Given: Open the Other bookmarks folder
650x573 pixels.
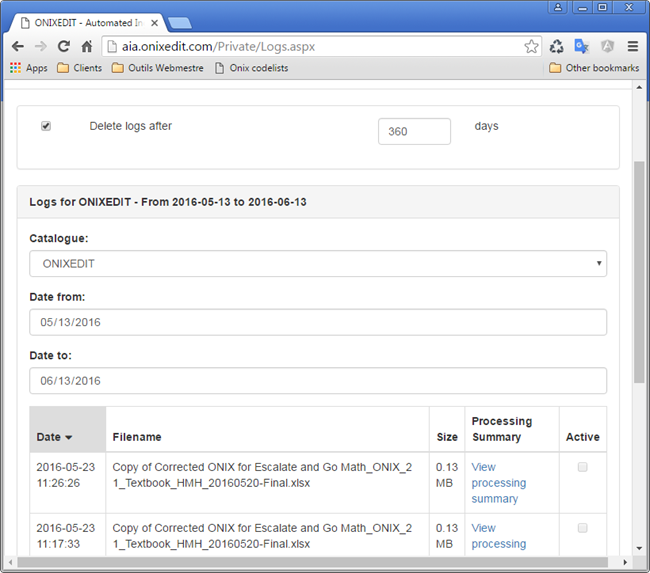Looking at the screenshot, I should (x=594, y=68).
